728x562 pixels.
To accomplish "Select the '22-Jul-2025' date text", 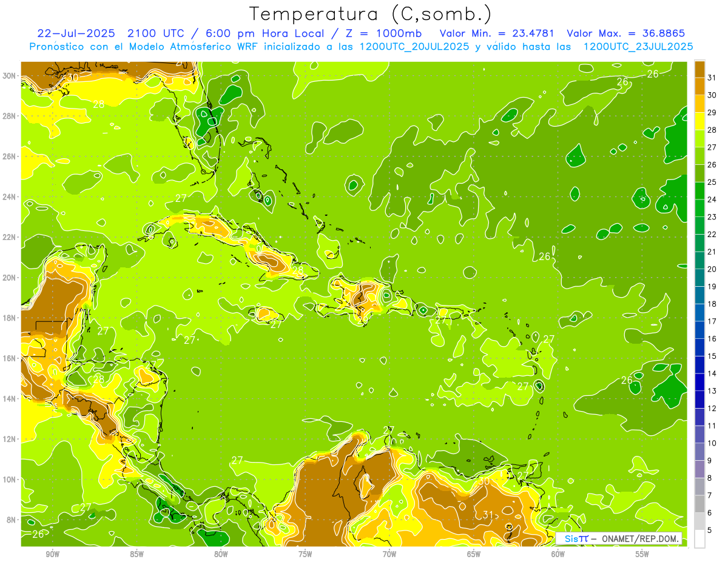I will (76, 33).
